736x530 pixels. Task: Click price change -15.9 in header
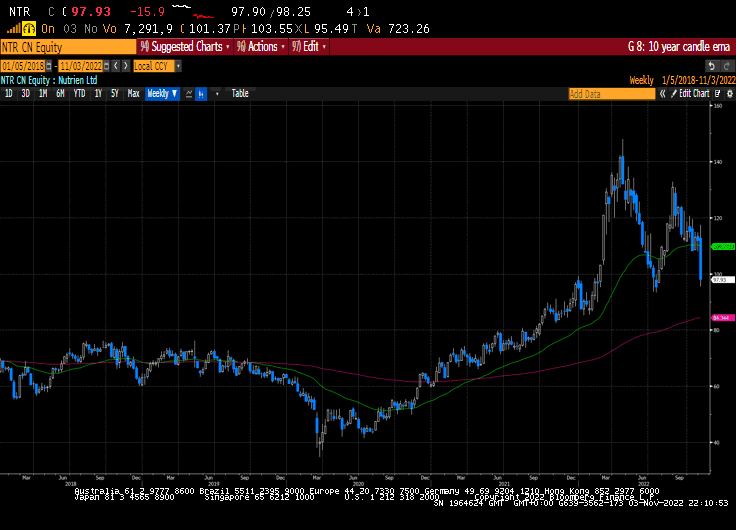pyautogui.click(x=147, y=12)
